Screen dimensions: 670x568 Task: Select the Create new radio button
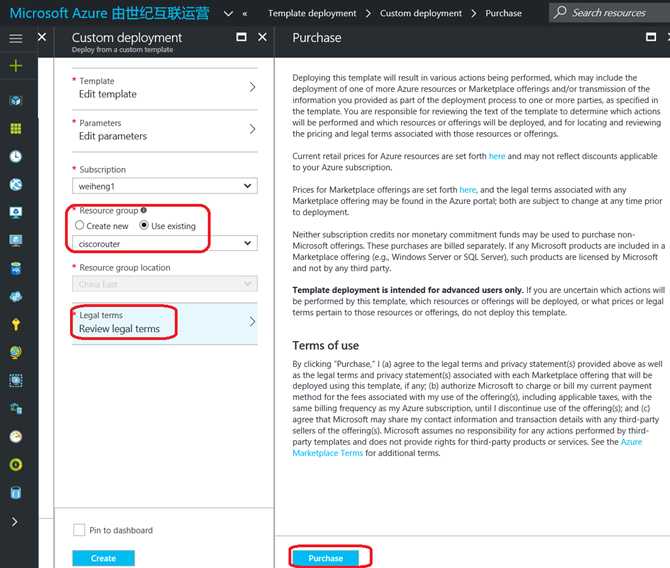[79, 225]
